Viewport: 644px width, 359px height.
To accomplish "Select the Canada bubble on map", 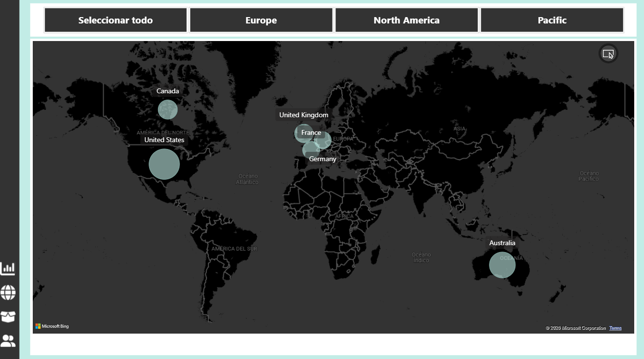I will pos(168,109).
